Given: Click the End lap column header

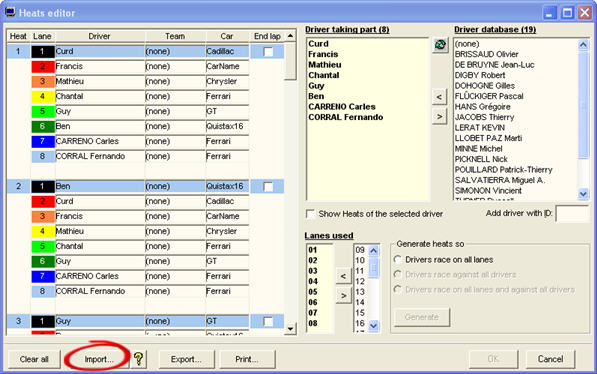Looking at the screenshot, I should 267,36.
